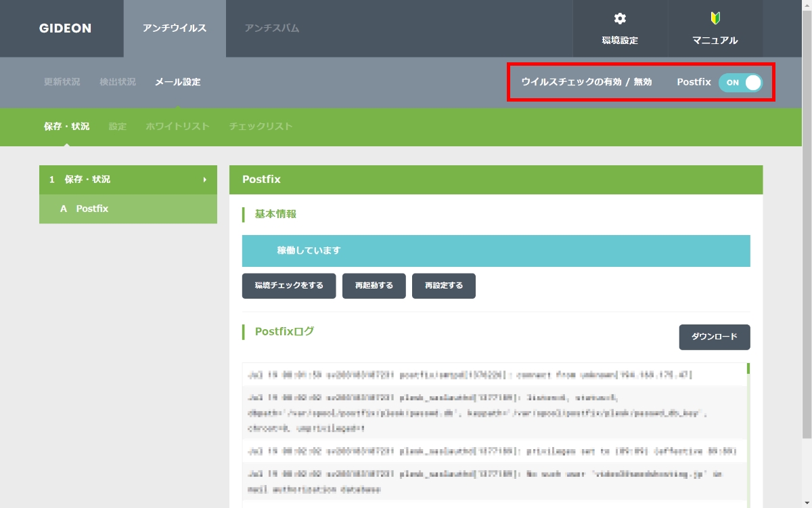Select the 保存・状況 green tab
Screen dimensions: 812x508
[x=67, y=127]
